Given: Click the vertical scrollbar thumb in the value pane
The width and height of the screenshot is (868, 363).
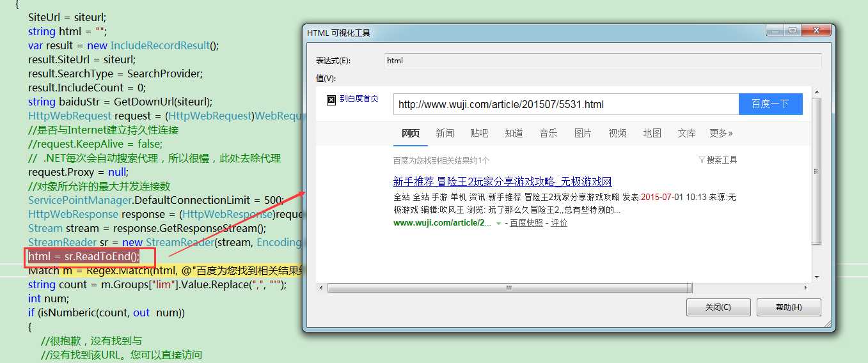Looking at the screenshot, I should 816,171.
